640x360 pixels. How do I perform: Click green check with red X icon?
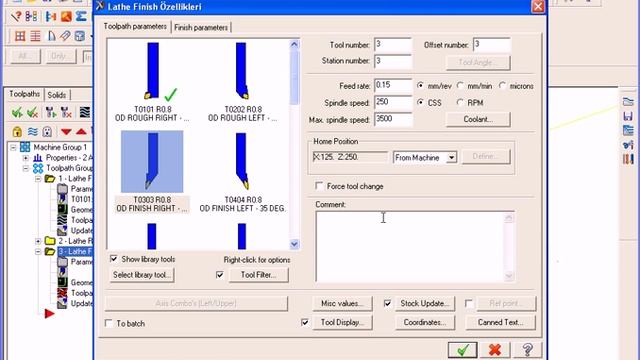tap(33, 112)
